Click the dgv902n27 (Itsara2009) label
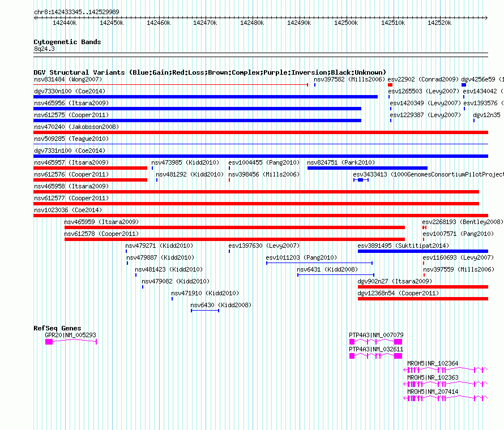The image size is (504, 430). click(395, 281)
